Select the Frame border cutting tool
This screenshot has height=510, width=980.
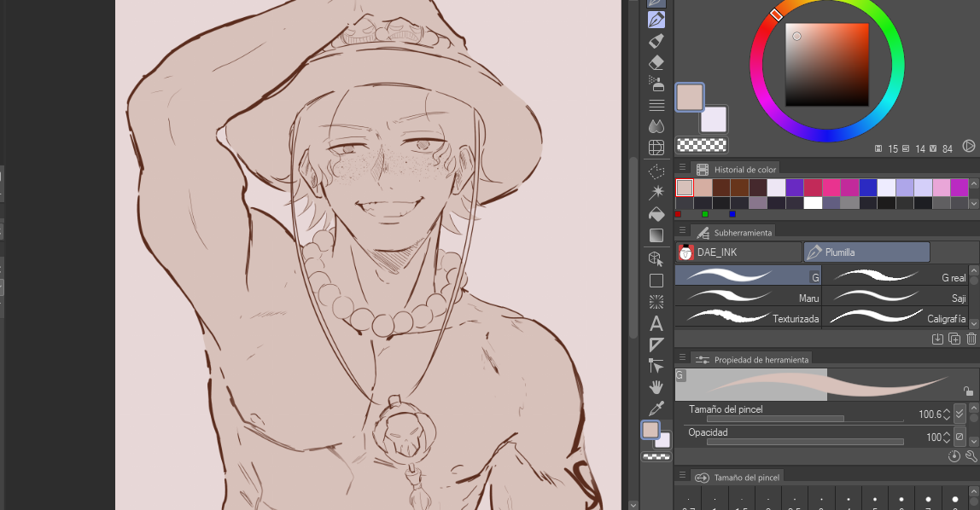pyautogui.click(x=656, y=345)
